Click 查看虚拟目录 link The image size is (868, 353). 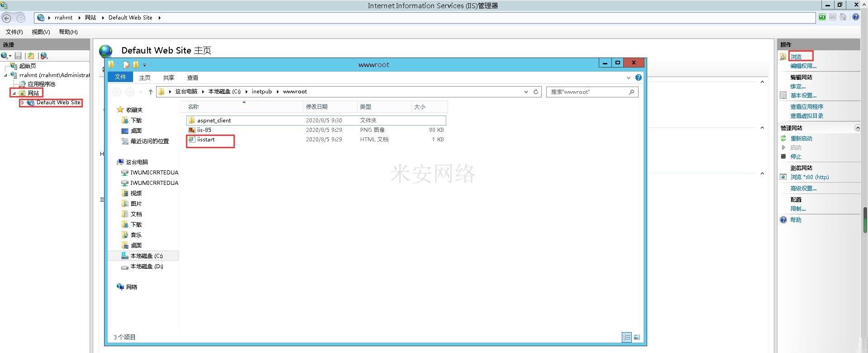click(807, 116)
